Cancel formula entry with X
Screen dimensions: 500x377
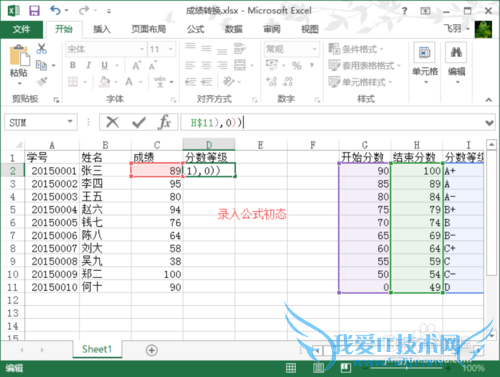click(x=113, y=122)
